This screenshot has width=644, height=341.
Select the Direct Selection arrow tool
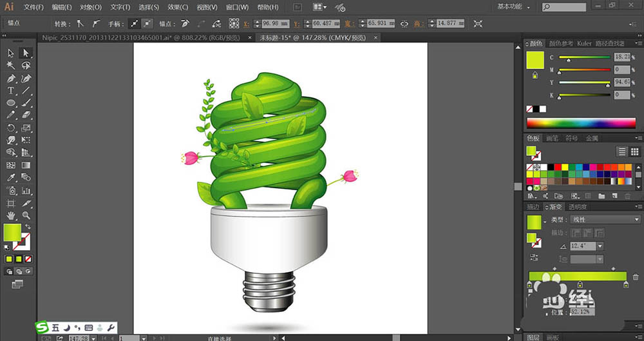tap(26, 53)
